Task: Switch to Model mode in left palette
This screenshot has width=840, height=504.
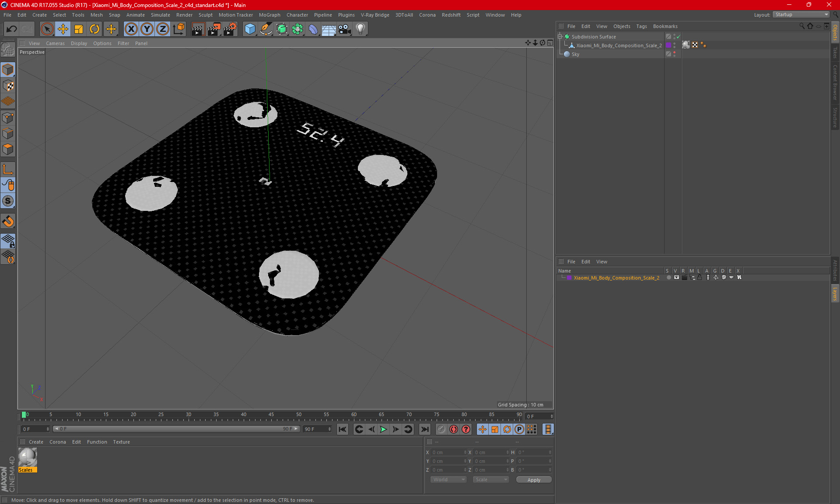Action: click(x=8, y=70)
